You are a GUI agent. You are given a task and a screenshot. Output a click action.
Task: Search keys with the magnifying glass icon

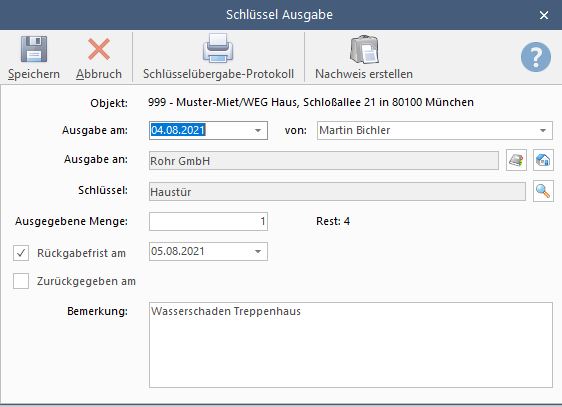point(543,191)
